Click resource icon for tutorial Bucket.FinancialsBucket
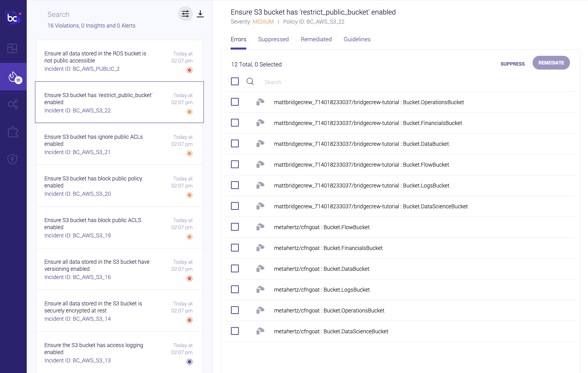Screen dimensions: 588x373 260,123
